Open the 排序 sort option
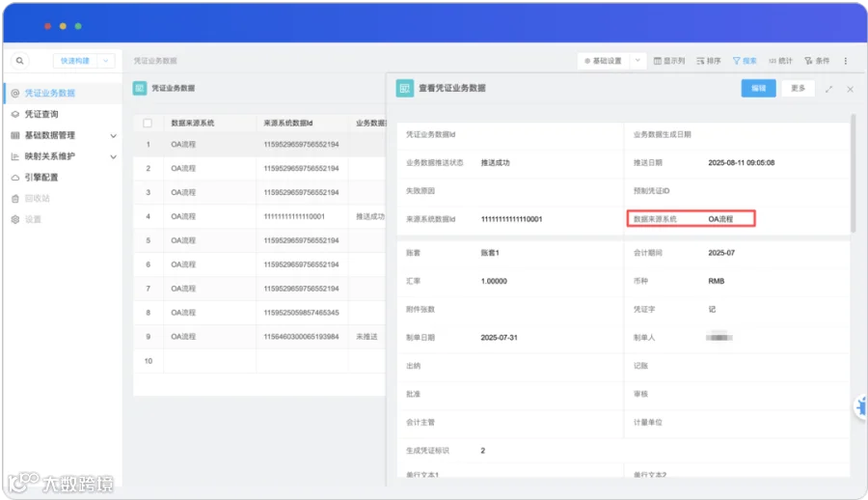 pyautogui.click(x=709, y=61)
